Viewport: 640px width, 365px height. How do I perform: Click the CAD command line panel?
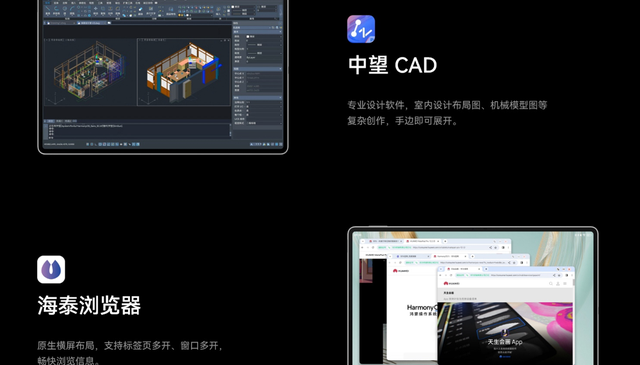[138, 131]
